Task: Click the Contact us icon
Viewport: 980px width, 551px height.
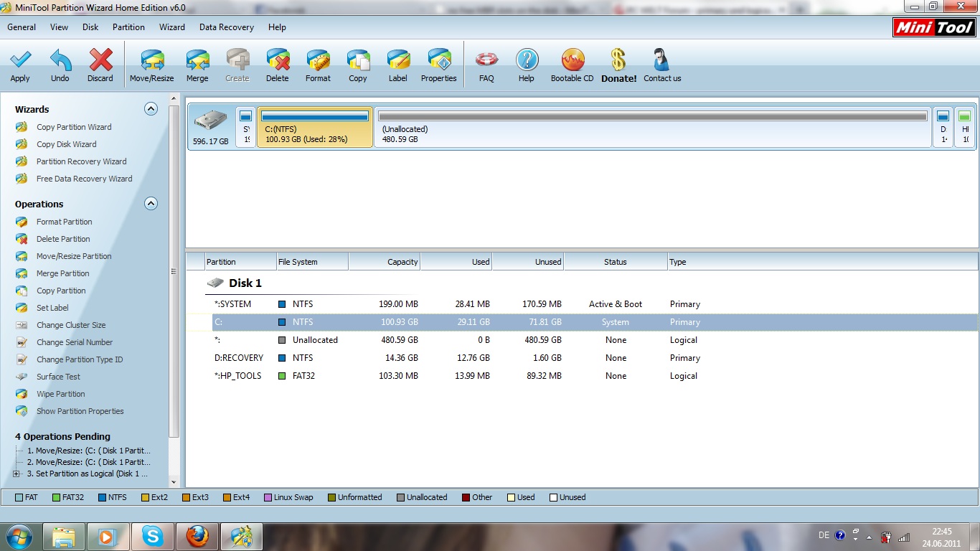Action: (661, 60)
